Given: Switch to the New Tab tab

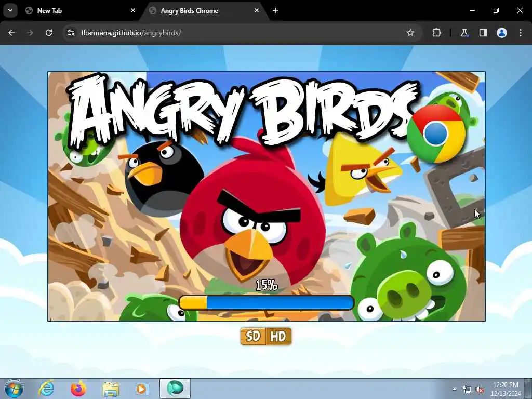Looking at the screenshot, I should coord(81,10).
